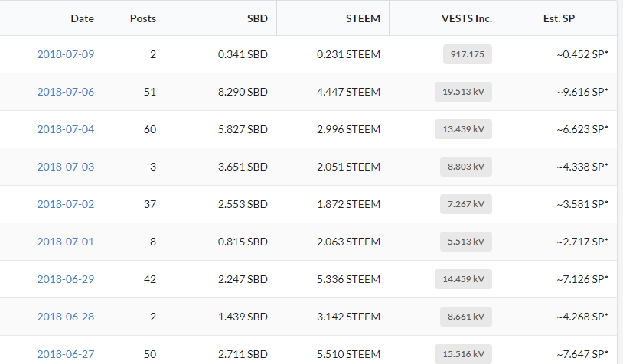Click the 19.513 kV VESTS badge

pyautogui.click(x=463, y=92)
